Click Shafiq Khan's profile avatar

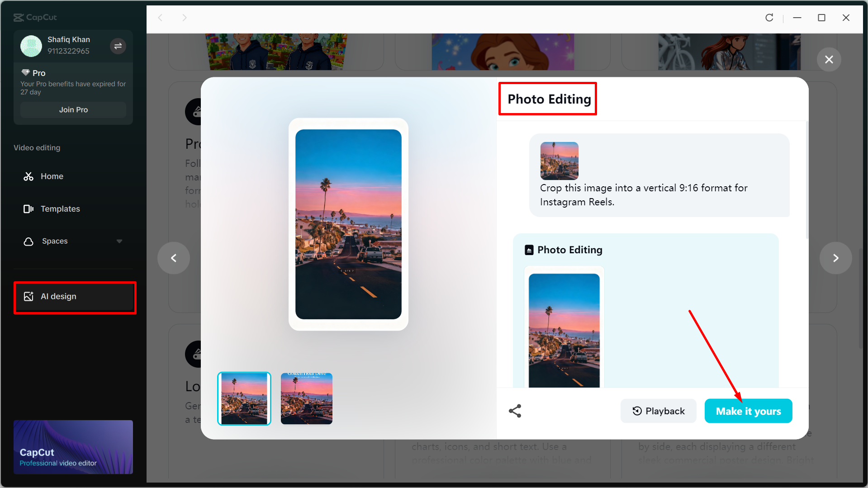point(31,46)
